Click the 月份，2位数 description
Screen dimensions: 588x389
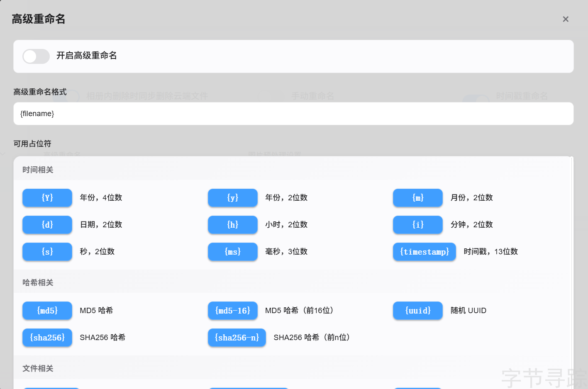point(472,198)
